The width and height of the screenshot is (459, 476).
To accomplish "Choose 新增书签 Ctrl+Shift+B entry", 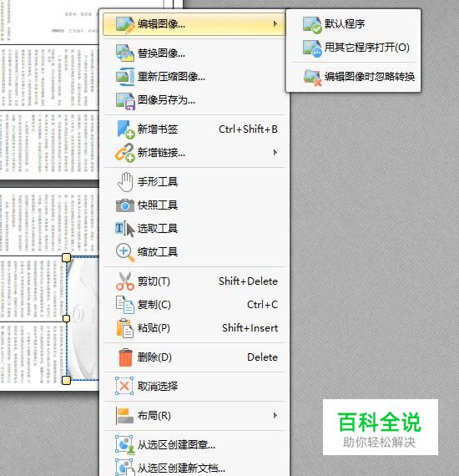I will tap(194, 129).
